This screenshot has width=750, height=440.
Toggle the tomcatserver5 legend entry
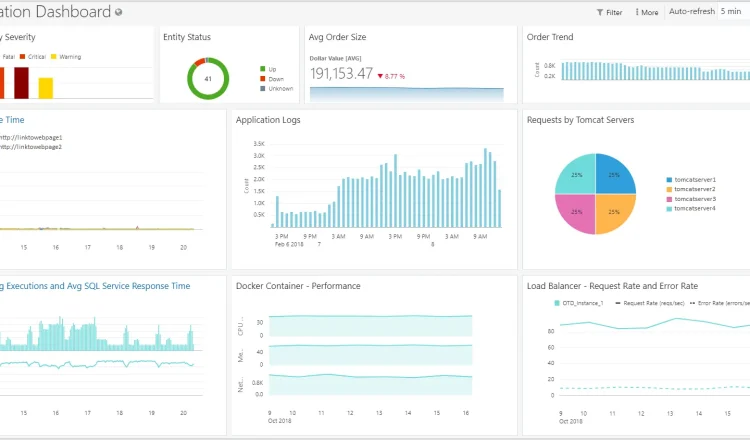[691, 199]
